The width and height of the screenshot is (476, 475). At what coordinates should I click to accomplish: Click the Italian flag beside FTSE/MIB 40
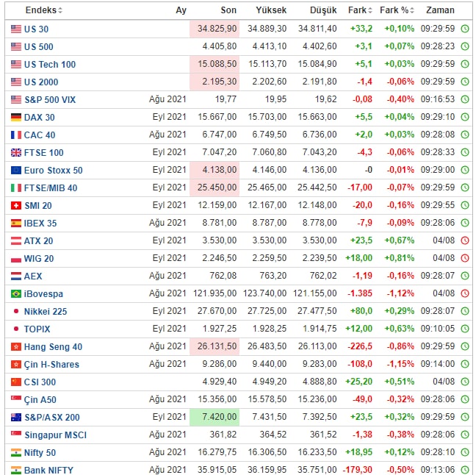coord(16,187)
